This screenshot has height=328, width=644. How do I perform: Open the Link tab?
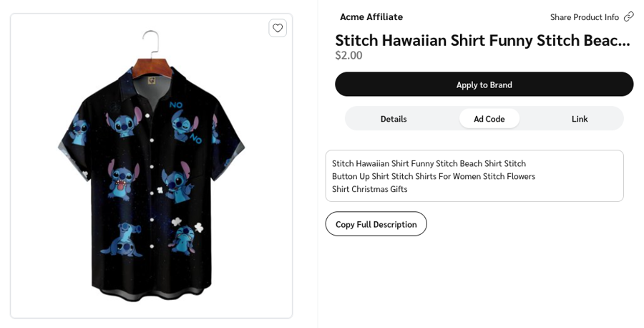(x=580, y=119)
